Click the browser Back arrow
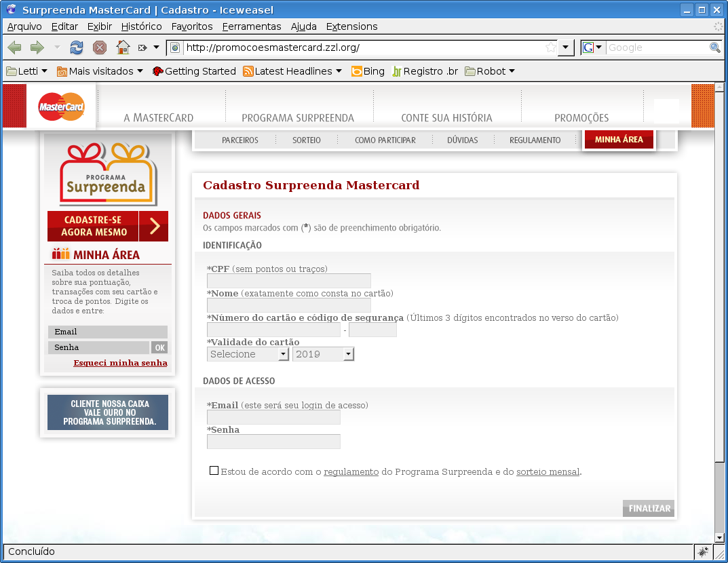 tap(15, 47)
